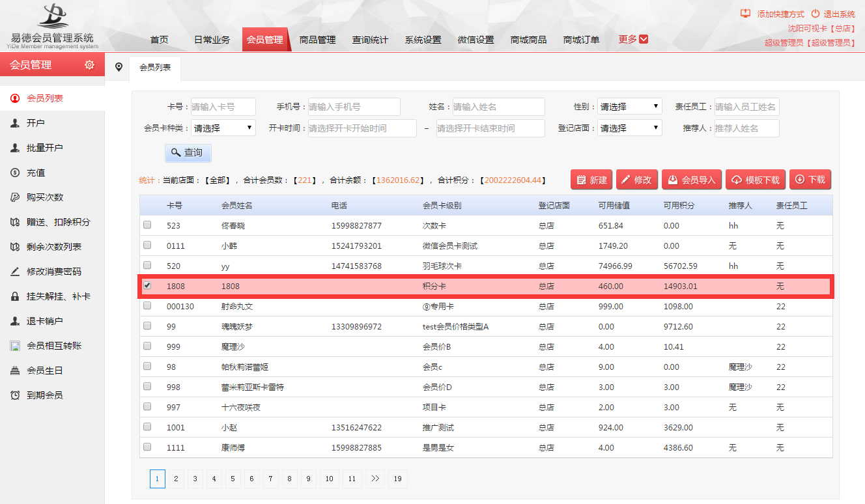Click the alarm clock icon for 到期会员
Screen dimensions: 865x504
point(15,395)
